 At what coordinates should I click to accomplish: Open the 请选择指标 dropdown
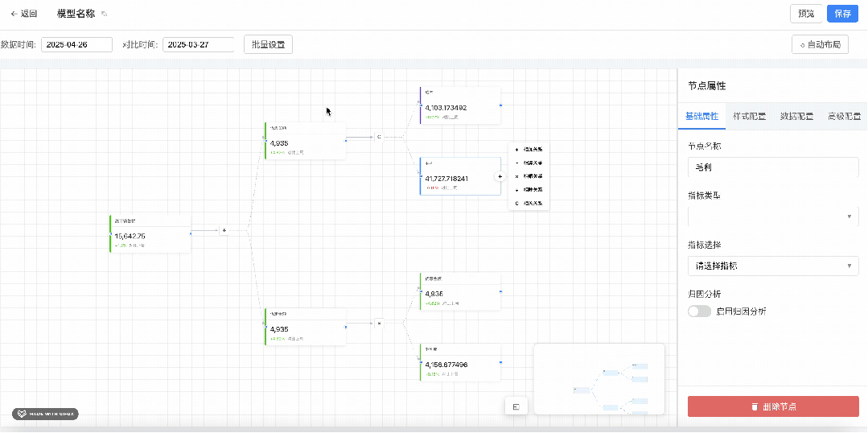click(773, 266)
